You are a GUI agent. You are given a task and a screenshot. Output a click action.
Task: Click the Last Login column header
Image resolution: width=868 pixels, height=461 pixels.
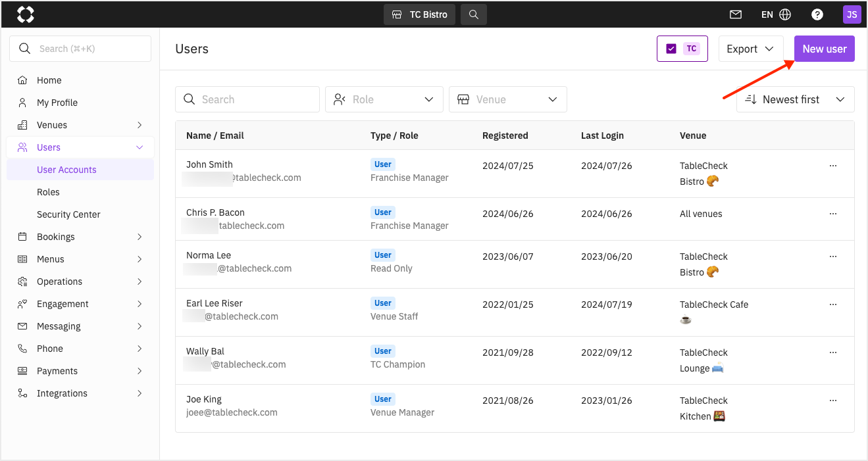[602, 135]
